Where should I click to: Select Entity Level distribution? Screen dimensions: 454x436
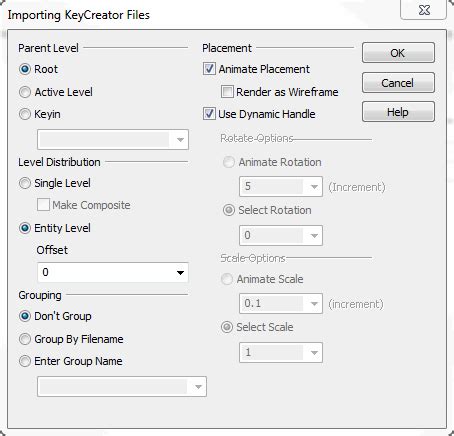click(x=25, y=228)
